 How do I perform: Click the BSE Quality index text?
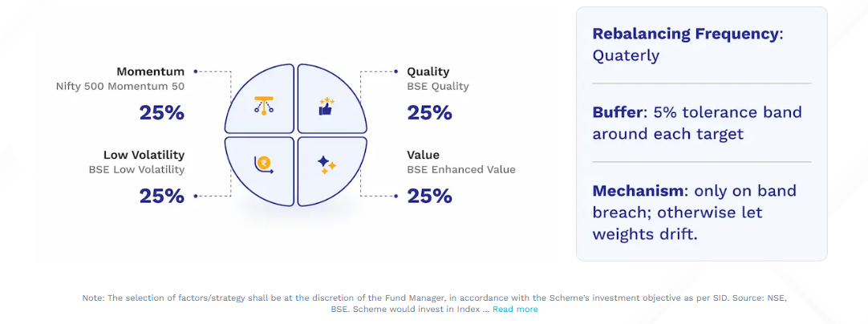pyautogui.click(x=438, y=87)
